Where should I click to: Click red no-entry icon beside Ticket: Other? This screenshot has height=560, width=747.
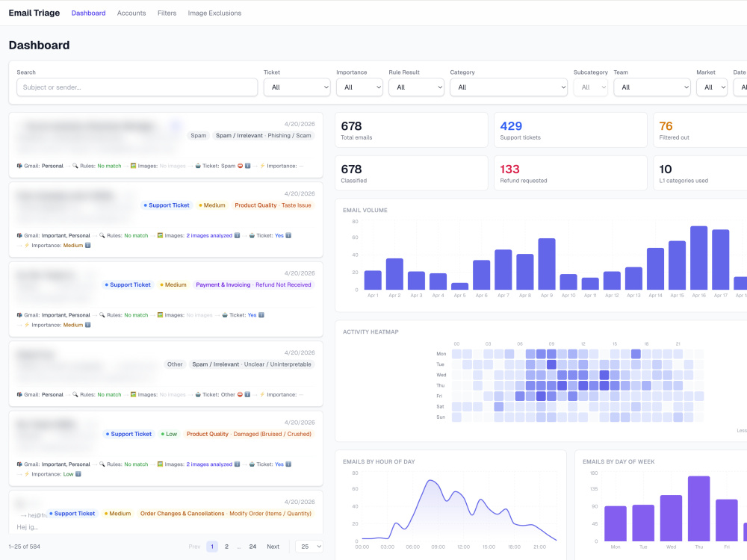(240, 394)
